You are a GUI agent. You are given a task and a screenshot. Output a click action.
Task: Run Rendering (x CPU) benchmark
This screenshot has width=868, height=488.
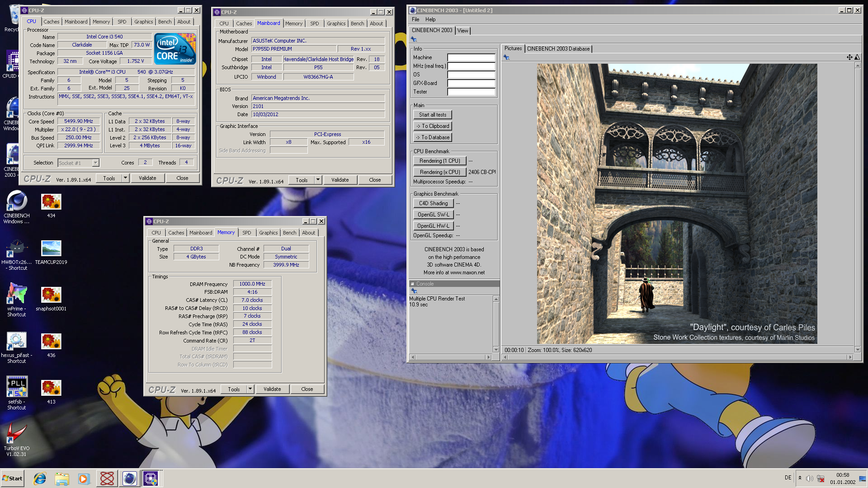coord(439,172)
